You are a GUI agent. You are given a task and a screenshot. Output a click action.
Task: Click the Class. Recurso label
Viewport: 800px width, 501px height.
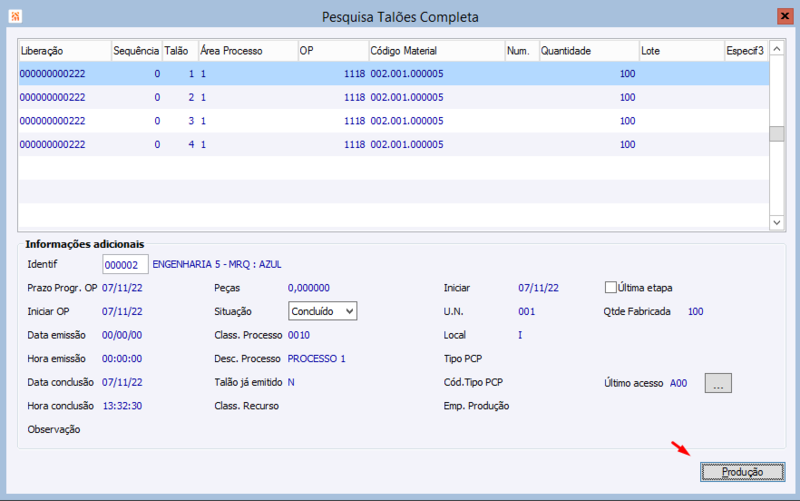(x=246, y=406)
